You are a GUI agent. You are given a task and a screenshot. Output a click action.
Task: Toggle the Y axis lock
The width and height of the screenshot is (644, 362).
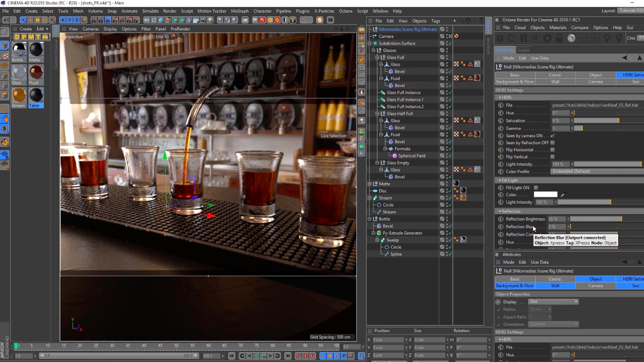tap(70, 20)
